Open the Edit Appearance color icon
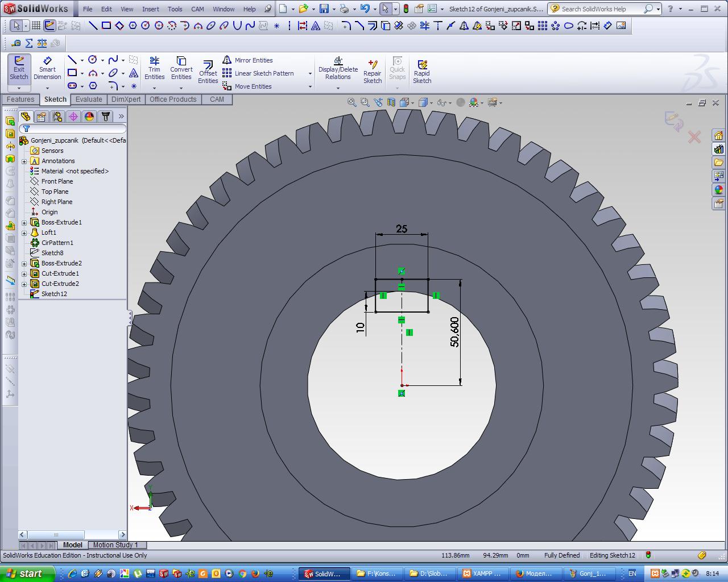Viewport: 728px width, 582px height. click(x=474, y=102)
